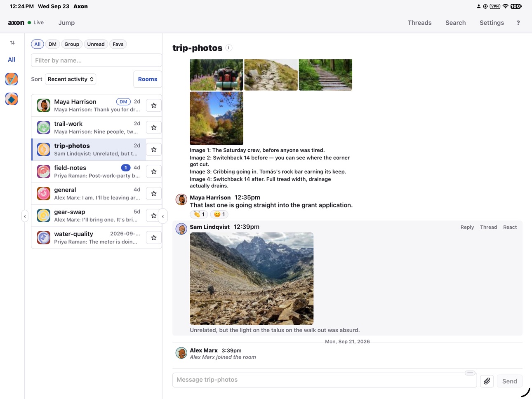Image resolution: width=532 pixels, height=399 pixels.
Task: Select the All filter pill
Action: 38,44
